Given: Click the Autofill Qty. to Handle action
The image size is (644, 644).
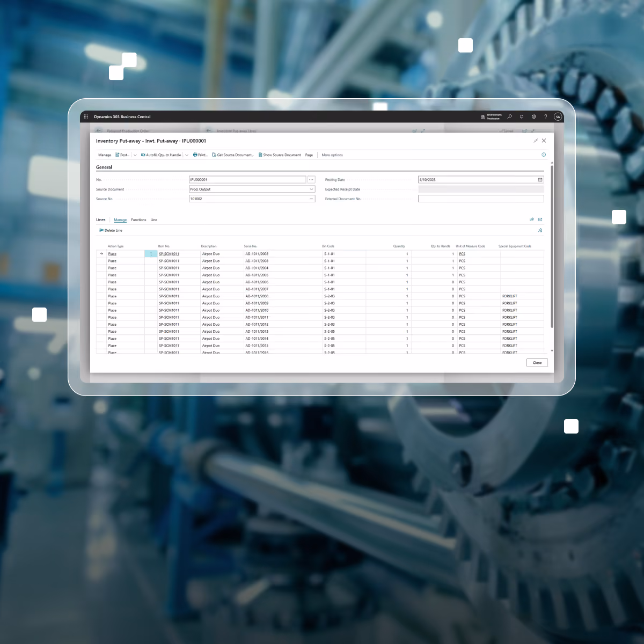Looking at the screenshot, I should [161, 155].
